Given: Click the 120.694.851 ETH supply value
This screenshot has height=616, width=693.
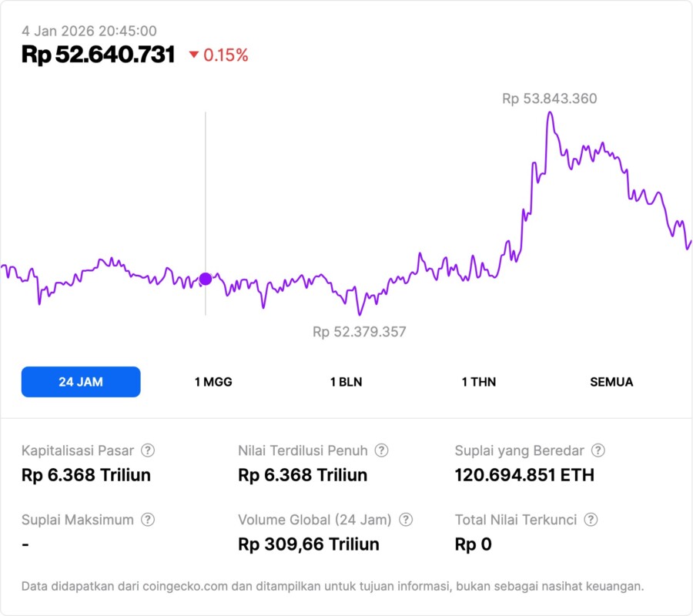Looking at the screenshot, I should [x=524, y=475].
